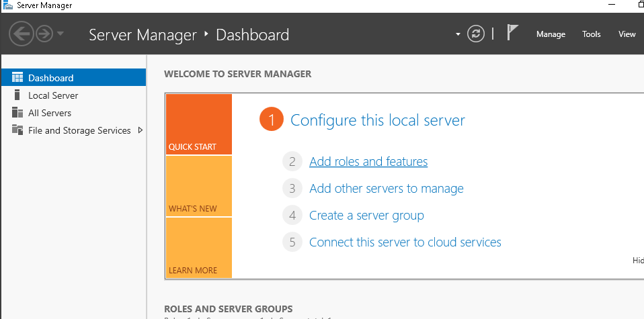Click the All Servers icon

click(x=17, y=113)
